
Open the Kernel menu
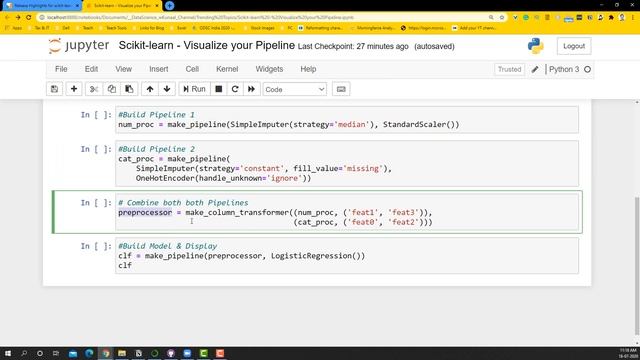point(227,69)
